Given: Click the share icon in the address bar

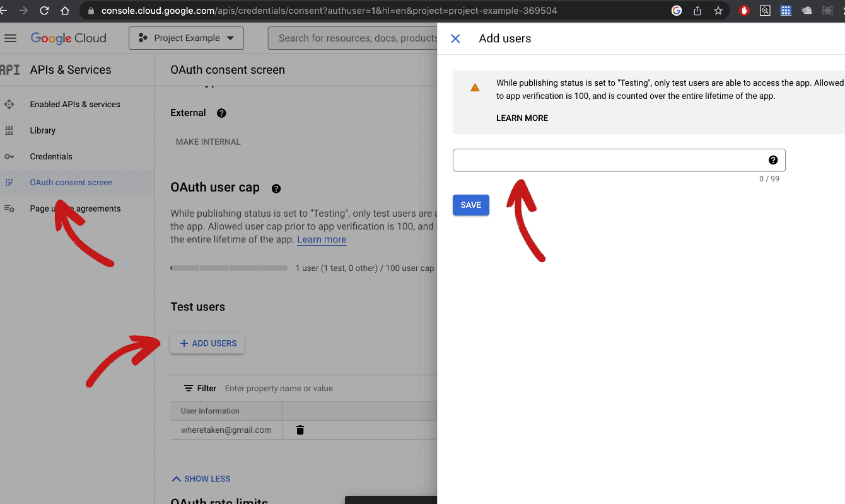Looking at the screenshot, I should (x=697, y=11).
